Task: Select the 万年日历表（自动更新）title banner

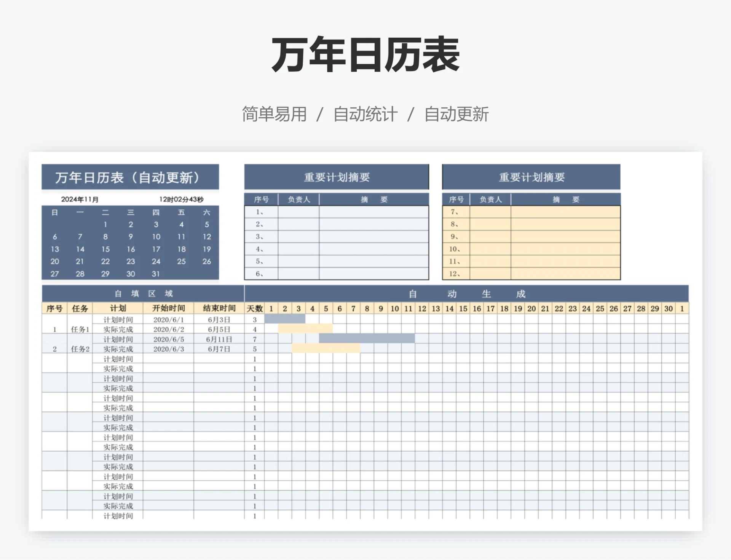Action: 130,177
